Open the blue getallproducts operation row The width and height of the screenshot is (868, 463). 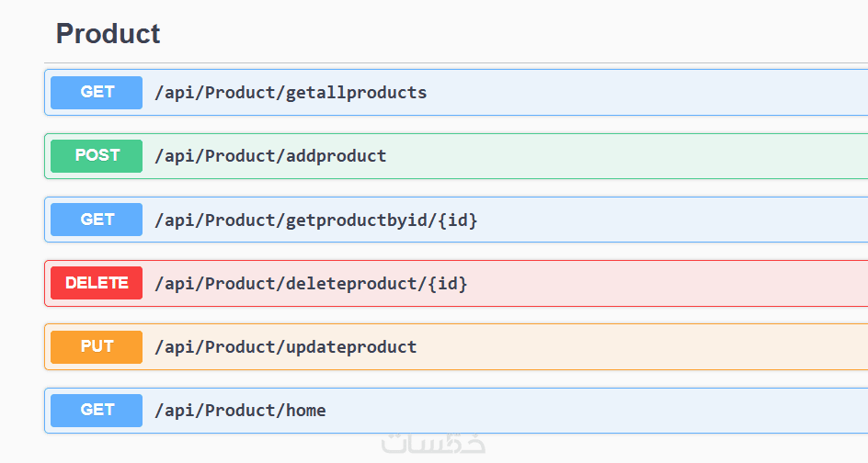tap(644, 93)
